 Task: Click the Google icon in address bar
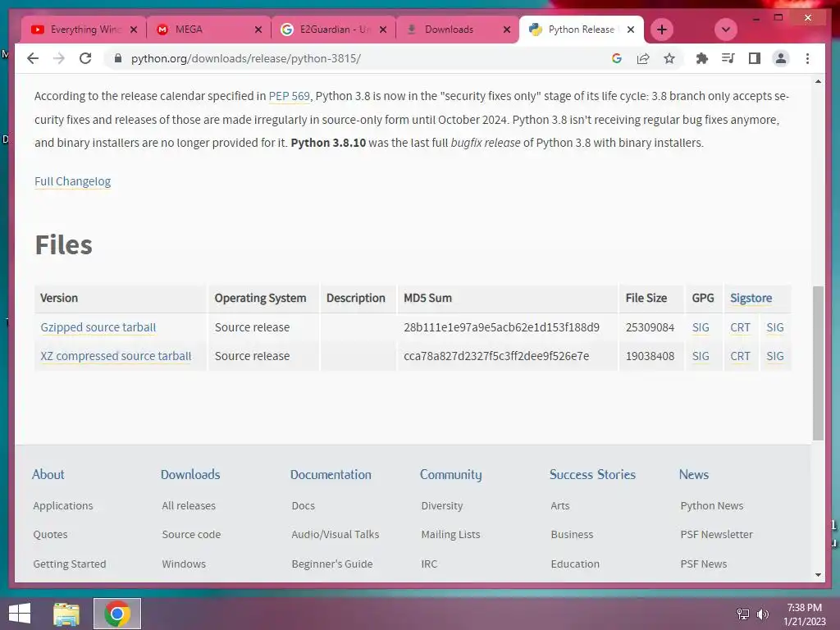(617, 58)
